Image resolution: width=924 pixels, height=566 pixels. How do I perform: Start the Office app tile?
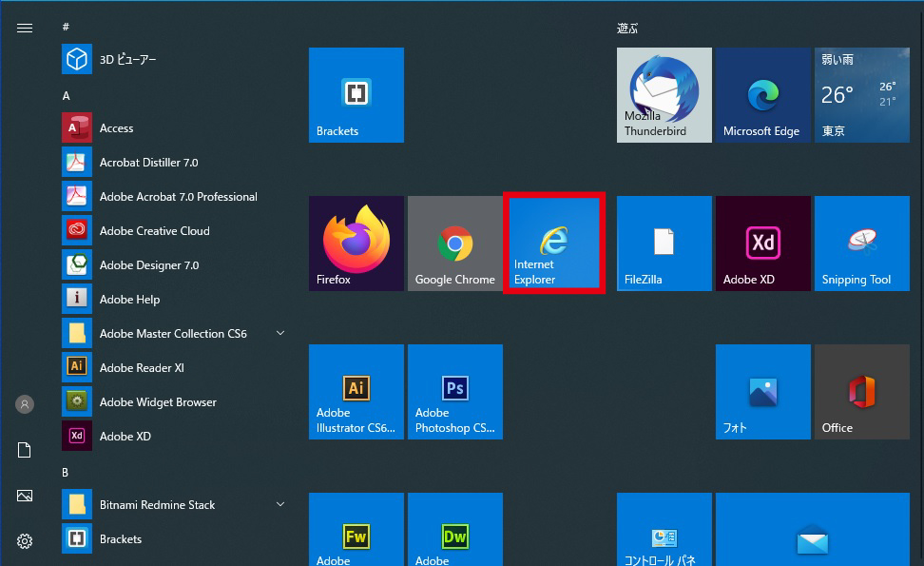(861, 391)
